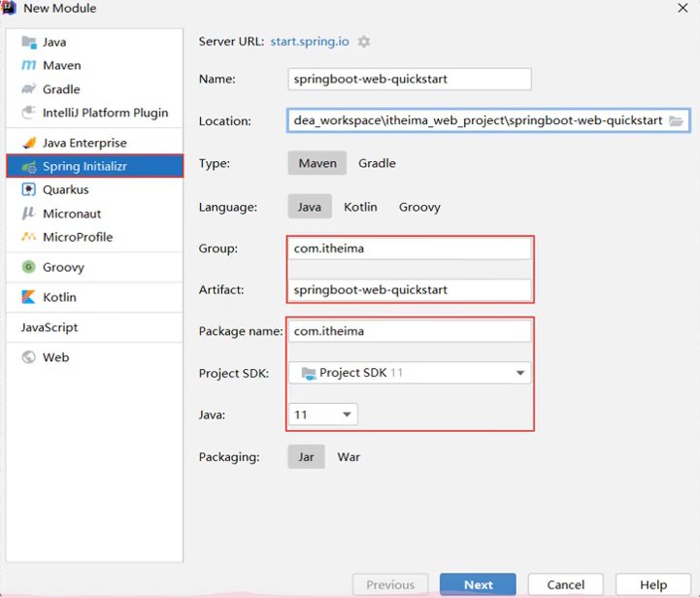The image size is (700, 598).
Task: Click the Maven 'm' icon
Action: click(29, 66)
